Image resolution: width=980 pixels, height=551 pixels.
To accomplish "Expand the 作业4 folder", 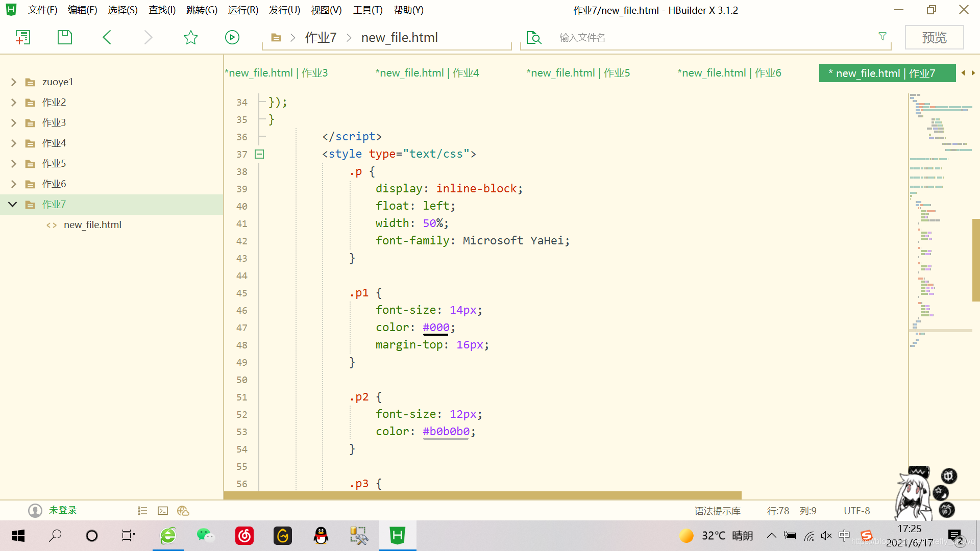I will (x=14, y=143).
